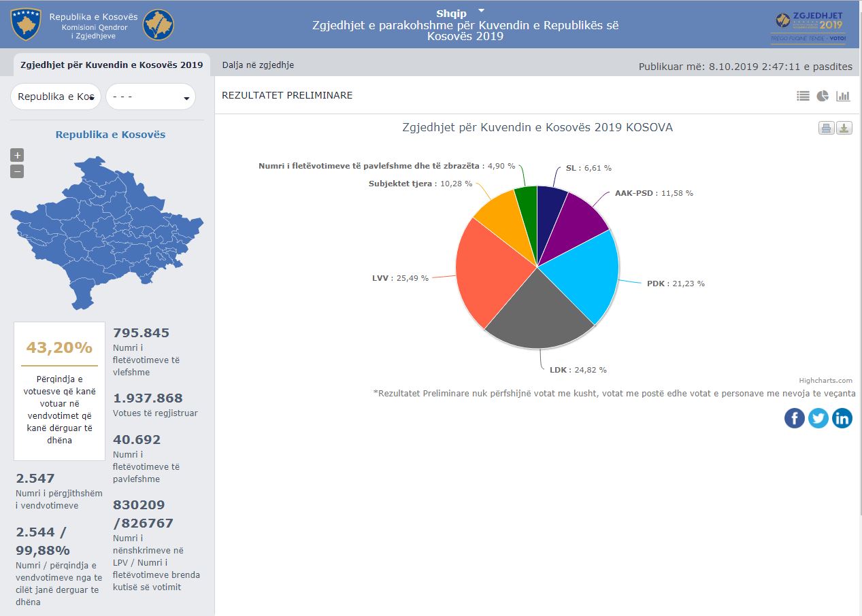Switch to table list view icon

click(803, 96)
